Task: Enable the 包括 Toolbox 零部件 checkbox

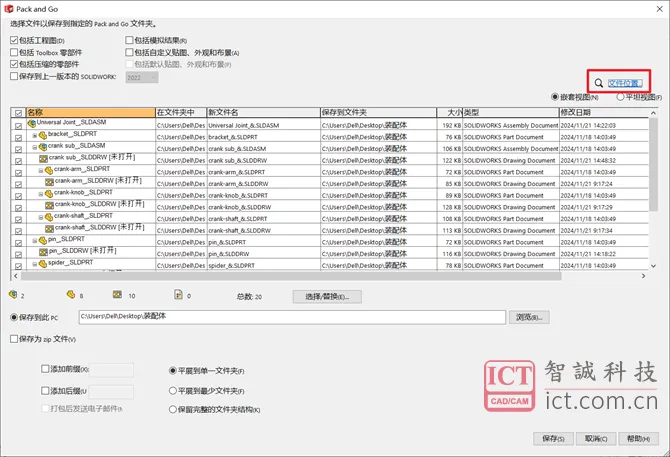Action: pos(14,52)
